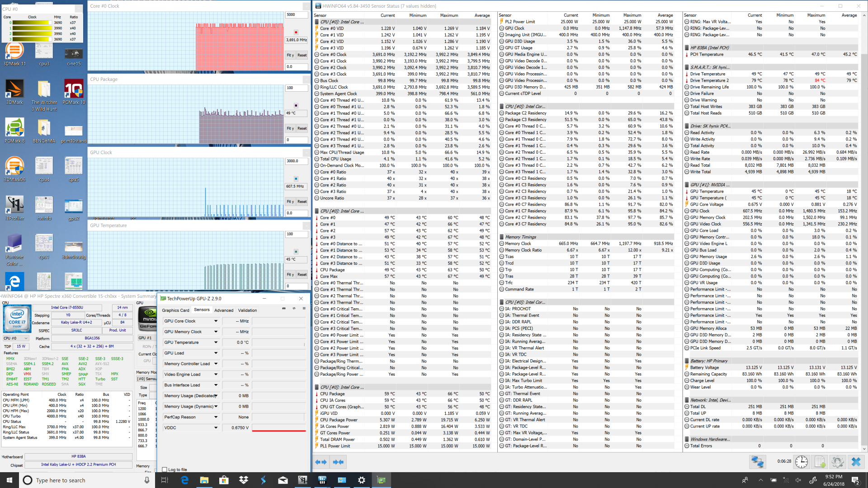Click Reset in GPU Clock graph
Viewport: 868px width, 488px height.
(x=302, y=202)
